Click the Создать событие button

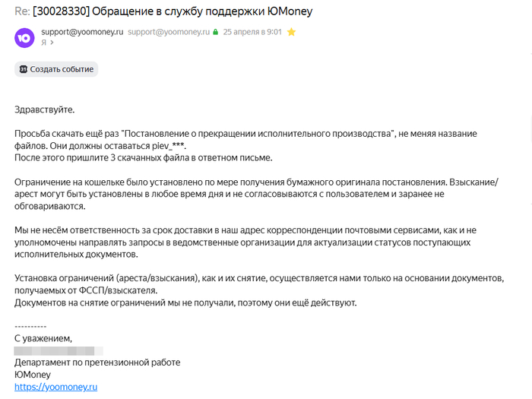[56, 69]
